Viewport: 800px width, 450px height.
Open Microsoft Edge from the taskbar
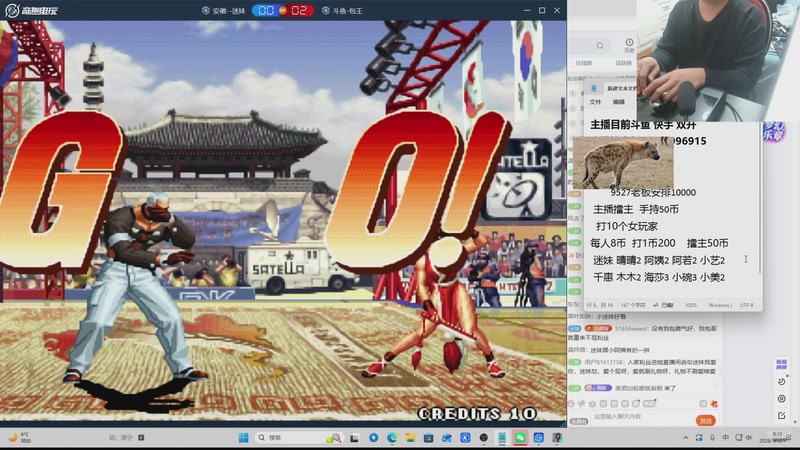pos(392,438)
